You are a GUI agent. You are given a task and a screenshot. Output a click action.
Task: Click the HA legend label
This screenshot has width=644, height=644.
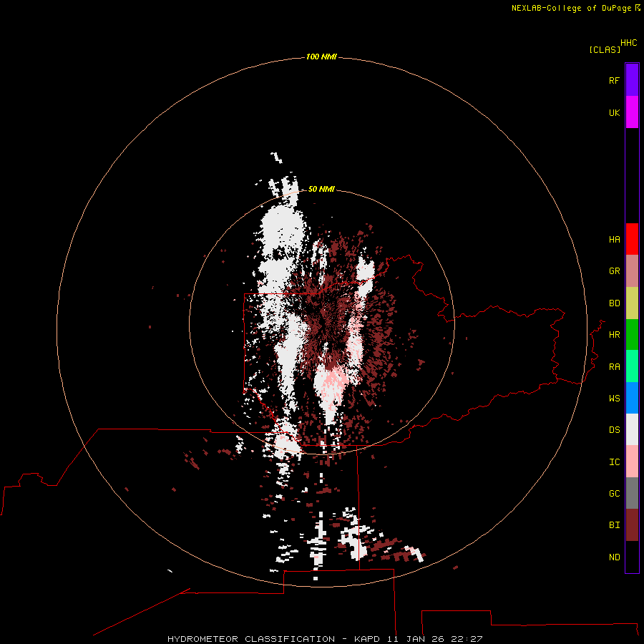pyautogui.click(x=614, y=239)
